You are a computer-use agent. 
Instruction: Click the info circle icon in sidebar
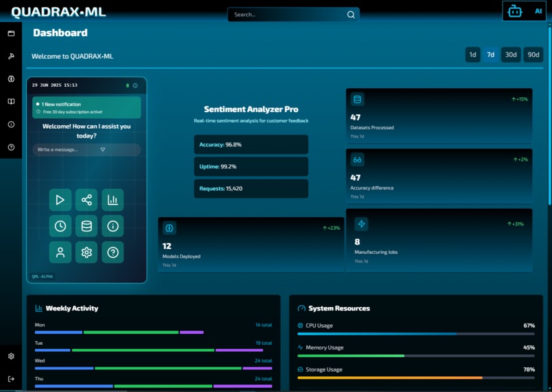[11, 125]
